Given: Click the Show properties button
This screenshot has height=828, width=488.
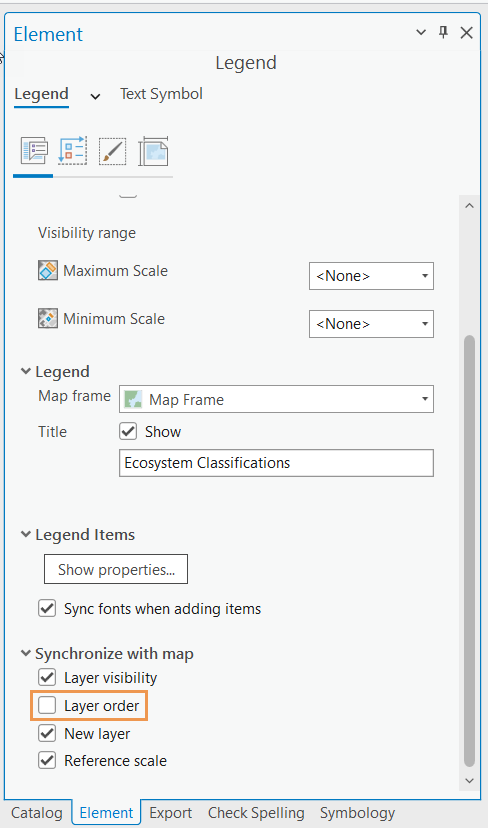Looking at the screenshot, I should [x=116, y=569].
